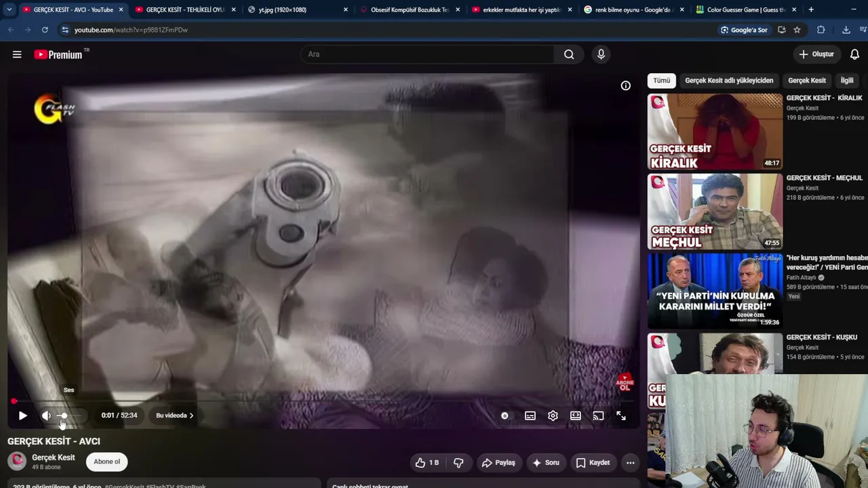This screenshot has height=488, width=868.
Task: Open "GERÇEK KESİT - MEÇHUL" title link
Action: coord(824,178)
